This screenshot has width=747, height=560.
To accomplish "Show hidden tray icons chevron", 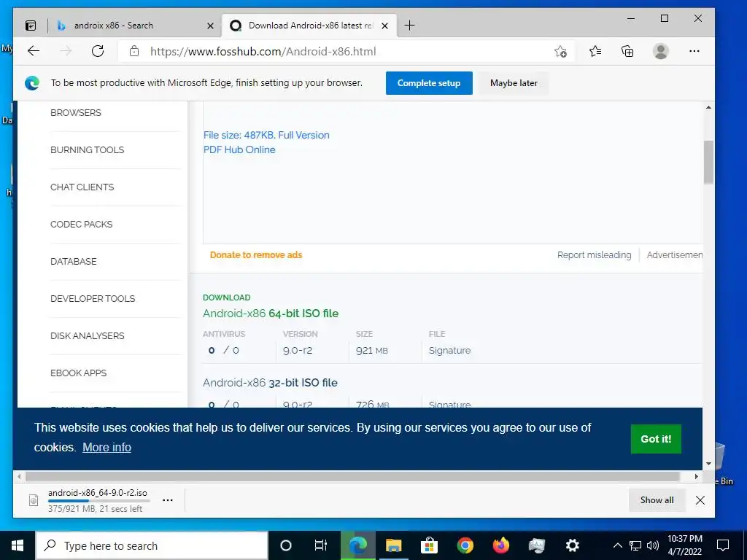I will (617, 545).
